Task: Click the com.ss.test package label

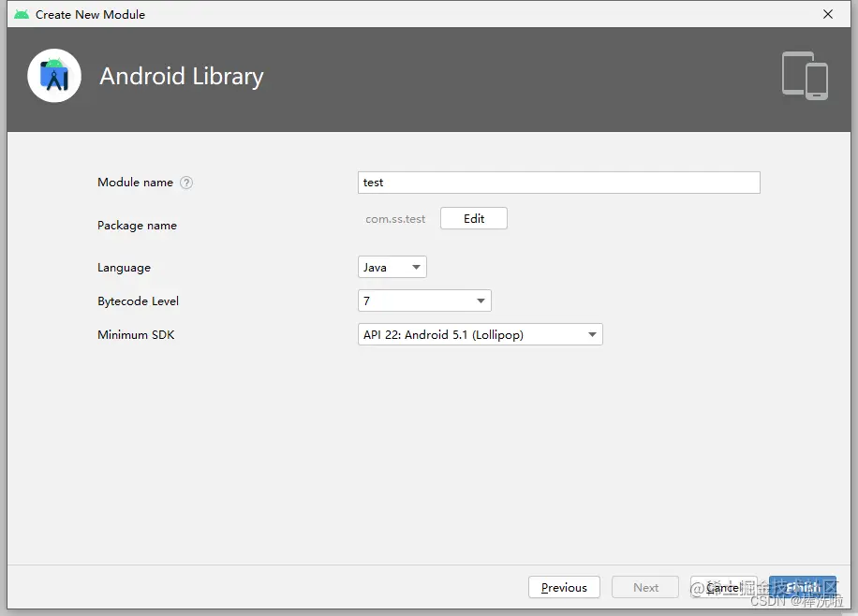Action: click(395, 218)
